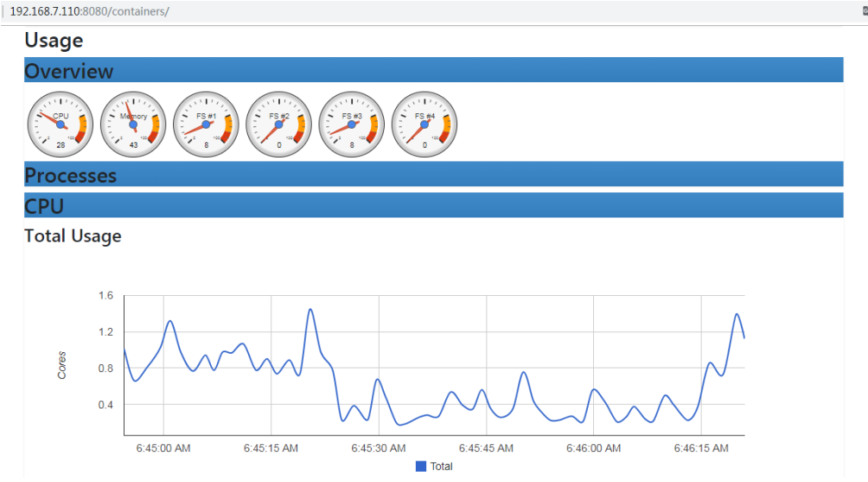Image resolution: width=868 pixels, height=482 pixels.
Task: Click the 6:45:45 AM axis label
Action: click(x=486, y=448)
